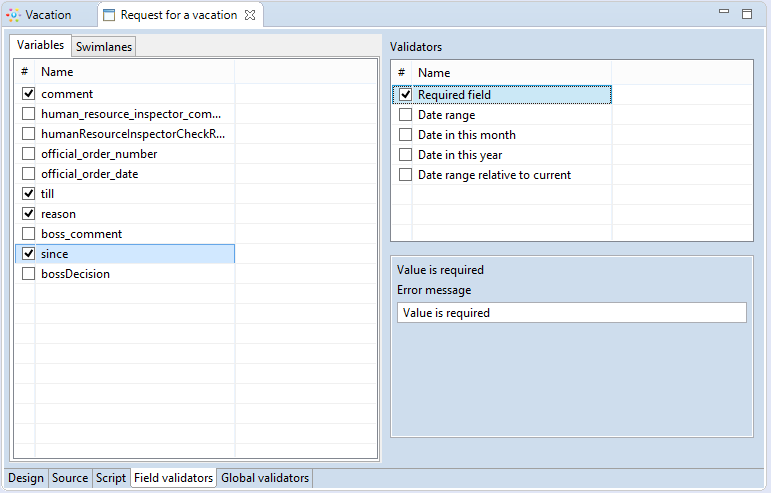Viewport: 771px width, 493px height.
Task: Click the Request for a vacation form icon
Action: coord(109,15)
